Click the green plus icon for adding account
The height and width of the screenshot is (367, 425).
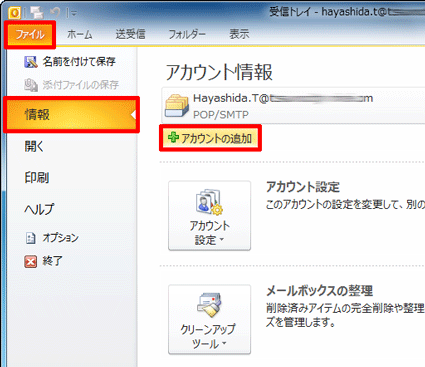click(x=173, y=137)
